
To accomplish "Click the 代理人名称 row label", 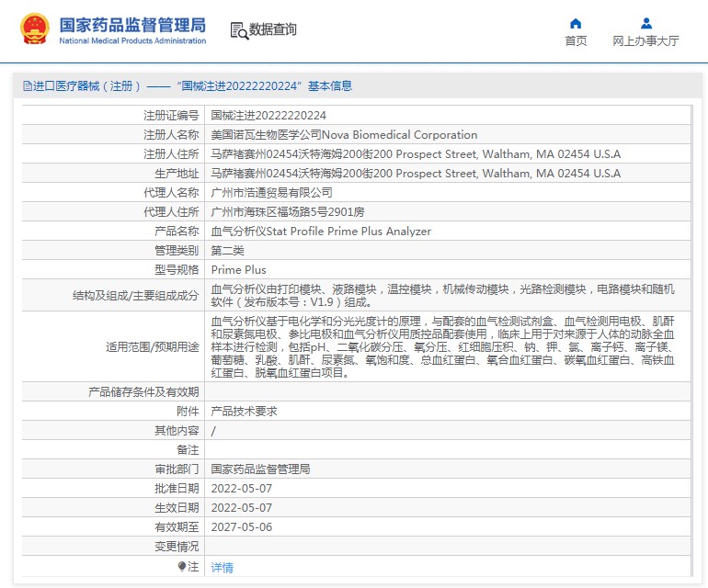I will [171, 193].
